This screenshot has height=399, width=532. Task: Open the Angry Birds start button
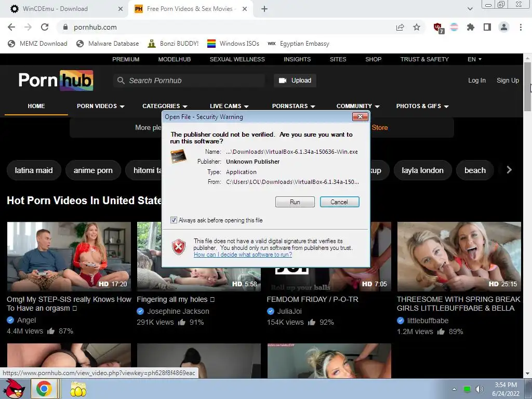(x=14, y=389)
